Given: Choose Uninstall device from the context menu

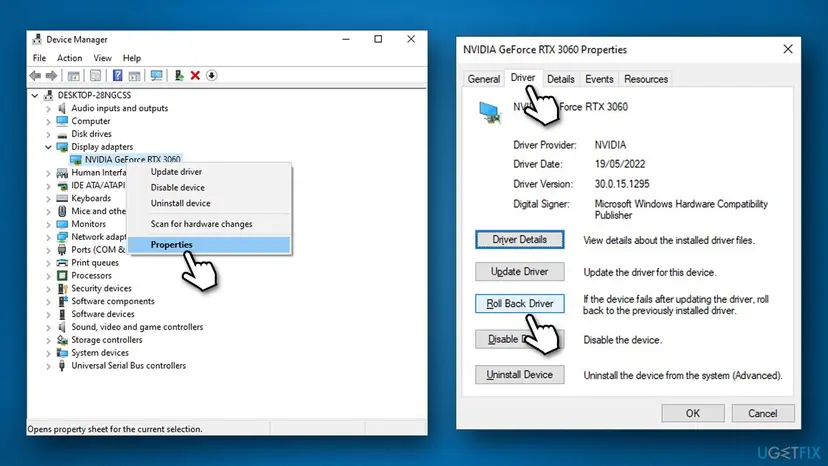Looking at the screenshot, I should click(x=209, y=203).
